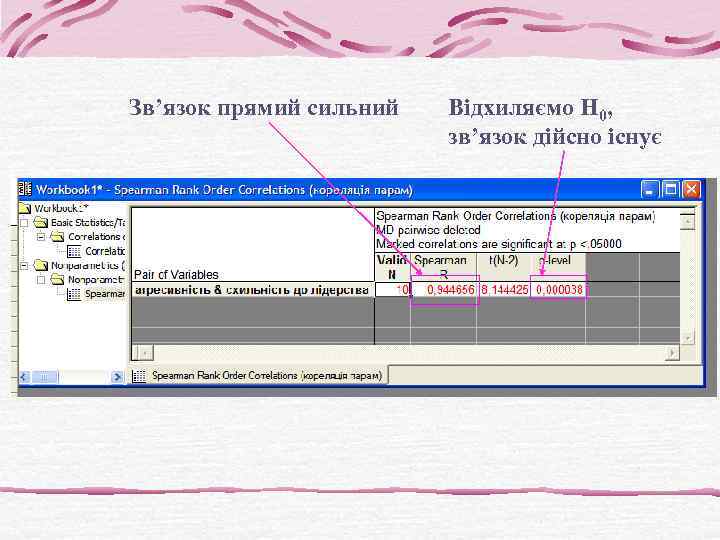Click the MD pairwise deleted info line

point(428,230)
